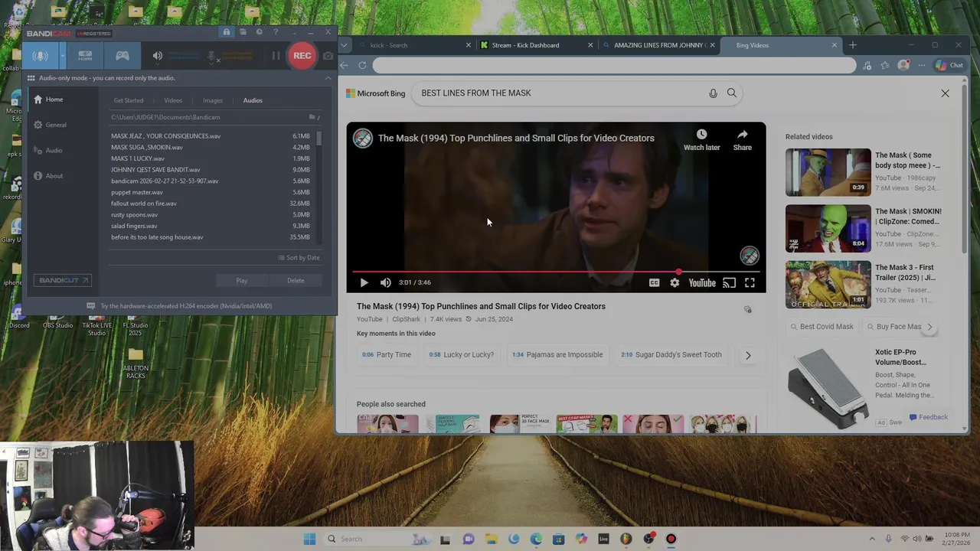980x551 pixels.
Task: Click hardware-accelerated H.264 encoder tip
Action: click(x=186, y=306)
